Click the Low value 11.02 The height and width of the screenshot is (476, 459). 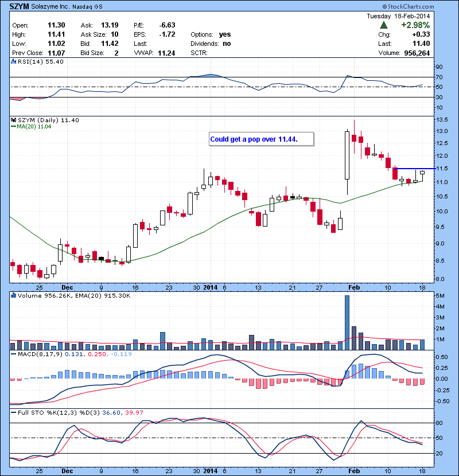point(56,44)
